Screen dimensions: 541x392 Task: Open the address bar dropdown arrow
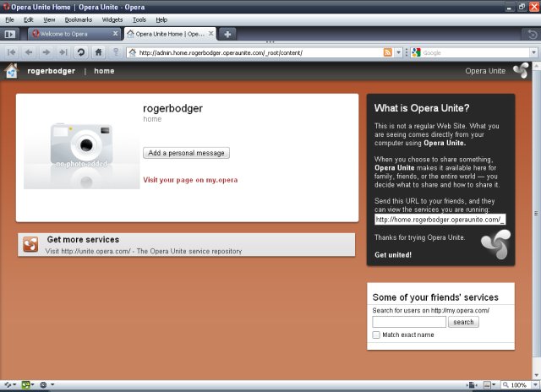[x=400, y=52]
